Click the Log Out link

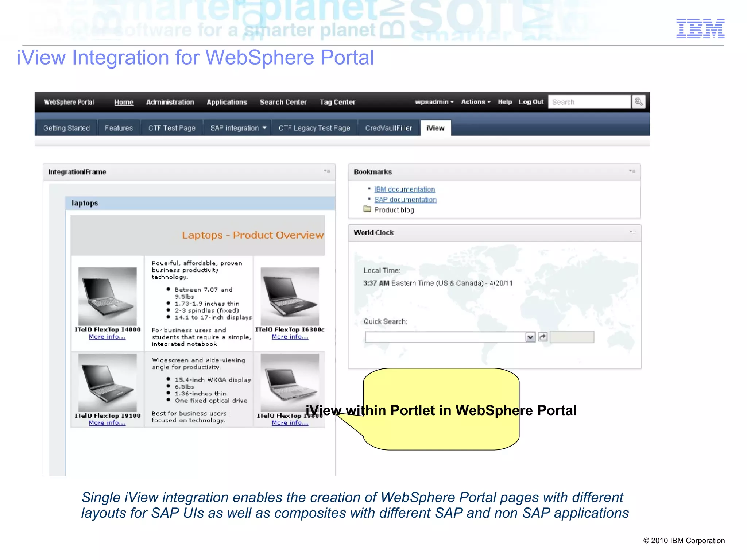point(531,102)
